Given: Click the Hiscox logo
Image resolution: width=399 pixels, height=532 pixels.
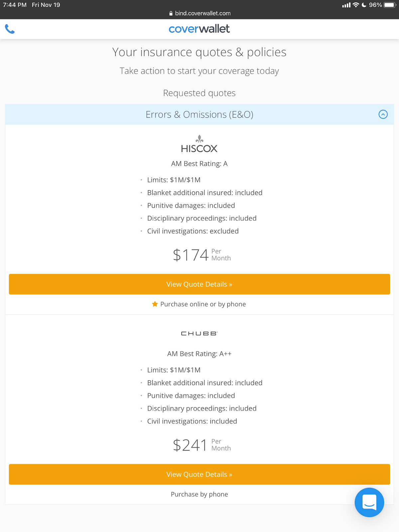Looking at the screenshot, I should click(199, 145).
